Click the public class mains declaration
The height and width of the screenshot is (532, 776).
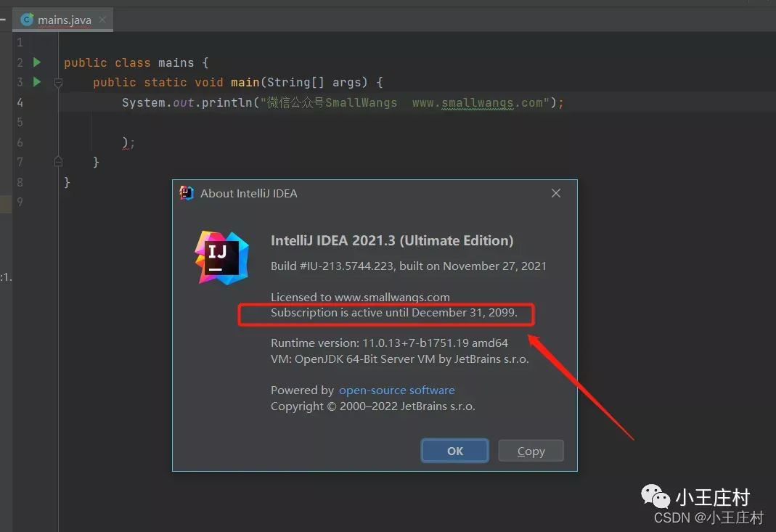coord(136,63)
